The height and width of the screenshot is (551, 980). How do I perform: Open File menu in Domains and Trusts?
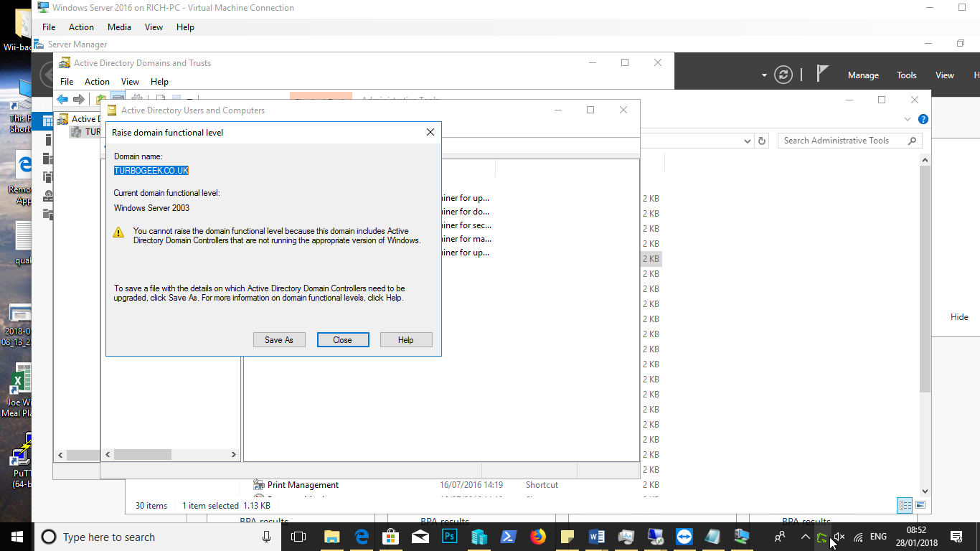coord(67,82)
